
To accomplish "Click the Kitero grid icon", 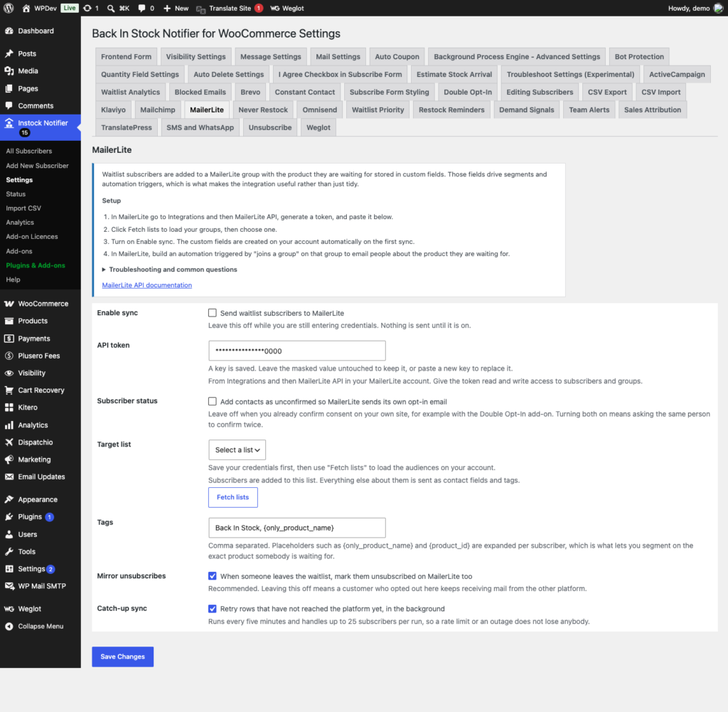I will (9, 408).
